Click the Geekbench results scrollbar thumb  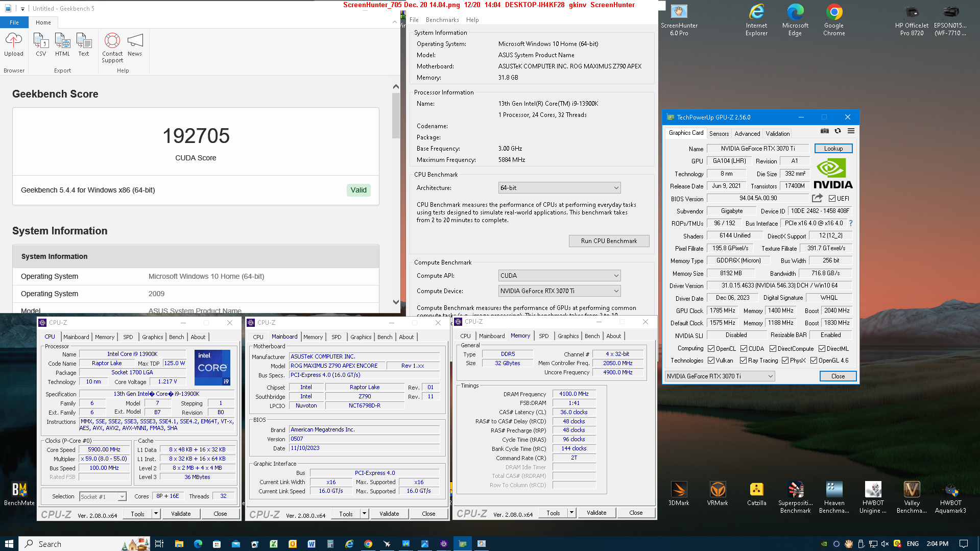coord(396,115)
